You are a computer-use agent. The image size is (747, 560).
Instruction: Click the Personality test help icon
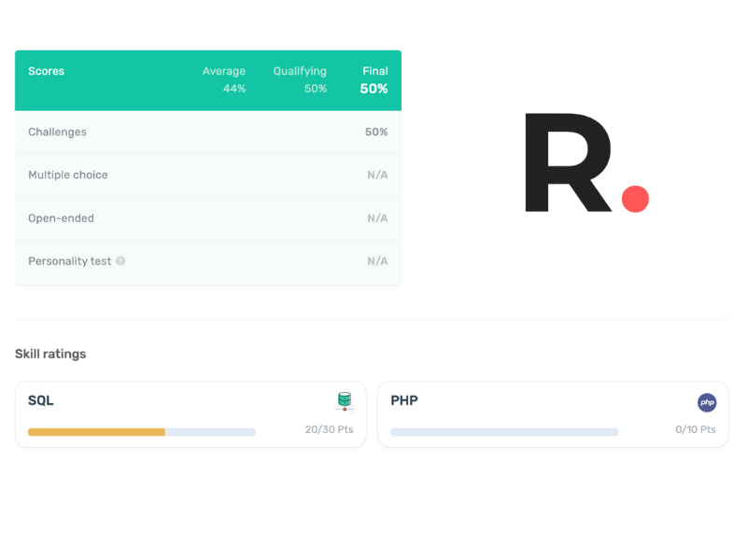click(120, 261)
